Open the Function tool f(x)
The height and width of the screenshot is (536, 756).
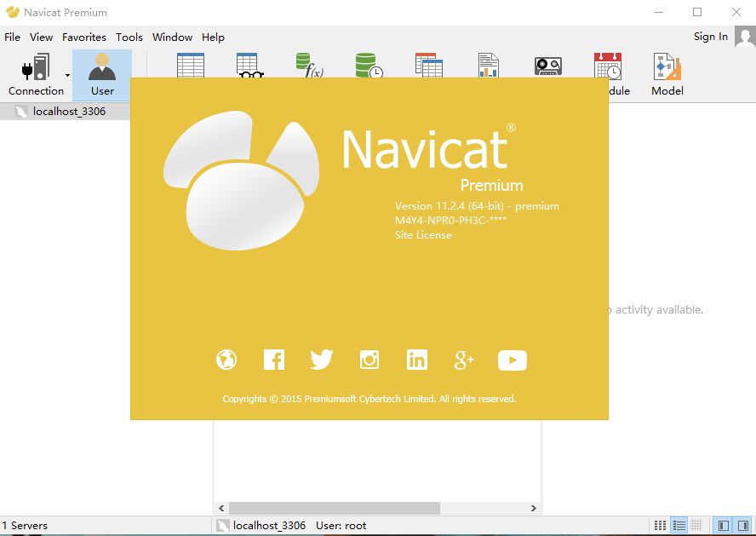pos(309,66)
